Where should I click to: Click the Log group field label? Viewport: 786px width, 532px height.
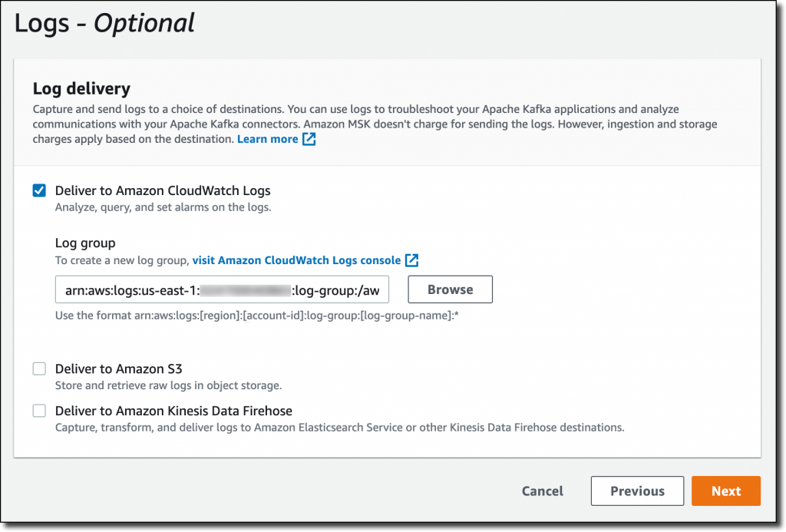85,243
